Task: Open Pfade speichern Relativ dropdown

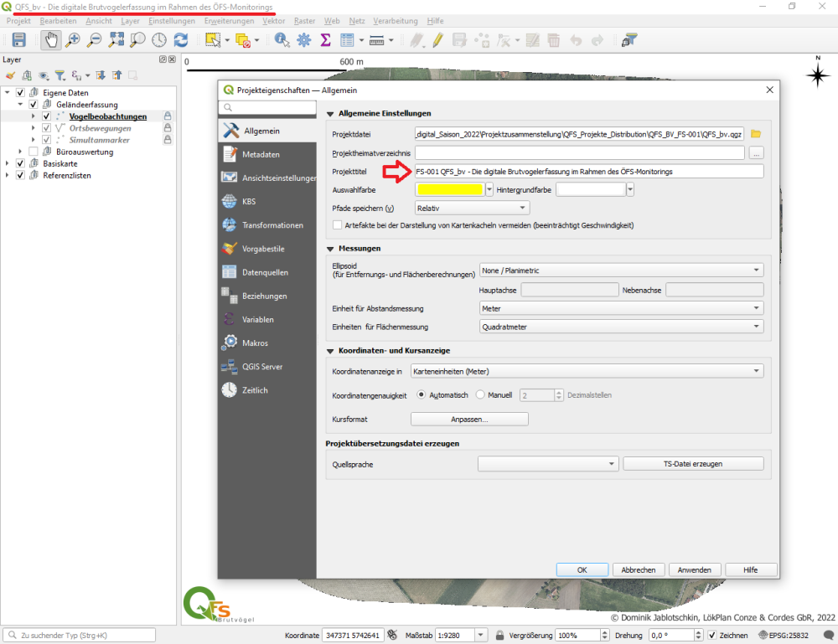Action: tap(472, 208)
